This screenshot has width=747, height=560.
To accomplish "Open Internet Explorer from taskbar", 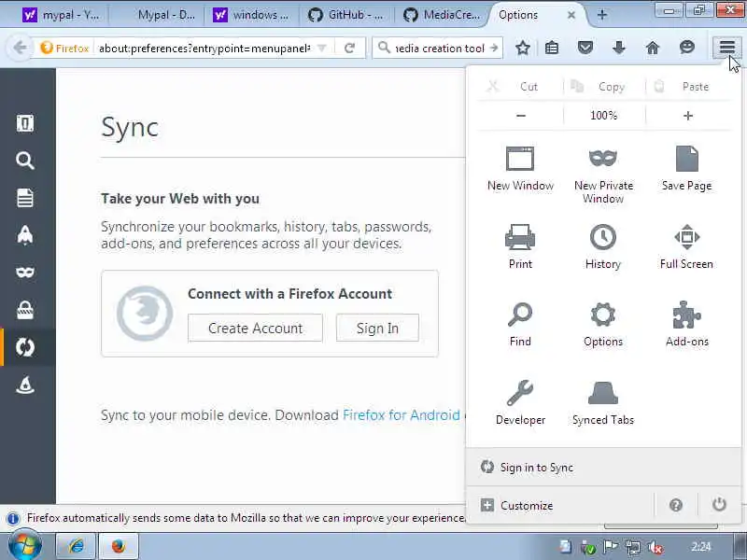I will (x=77, y=546).
